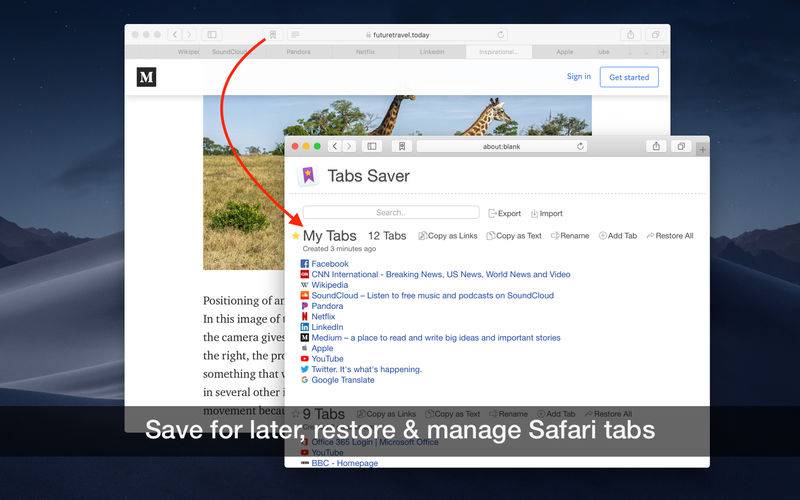Click Import in Tabs Saver
The height and width of the screenshot is (500, 800).
pyautogui.click(x=546, y=214)
